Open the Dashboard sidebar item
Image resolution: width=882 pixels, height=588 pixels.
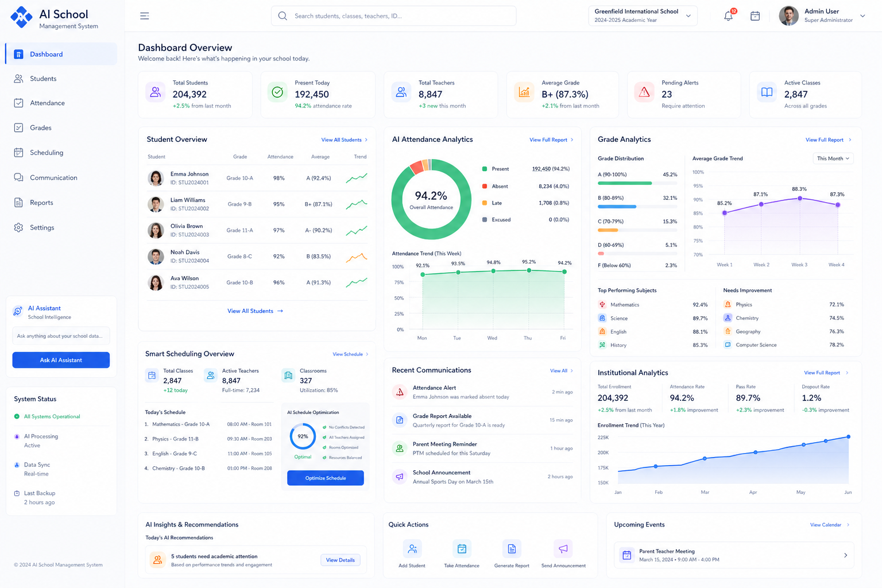tap(61, 54)
